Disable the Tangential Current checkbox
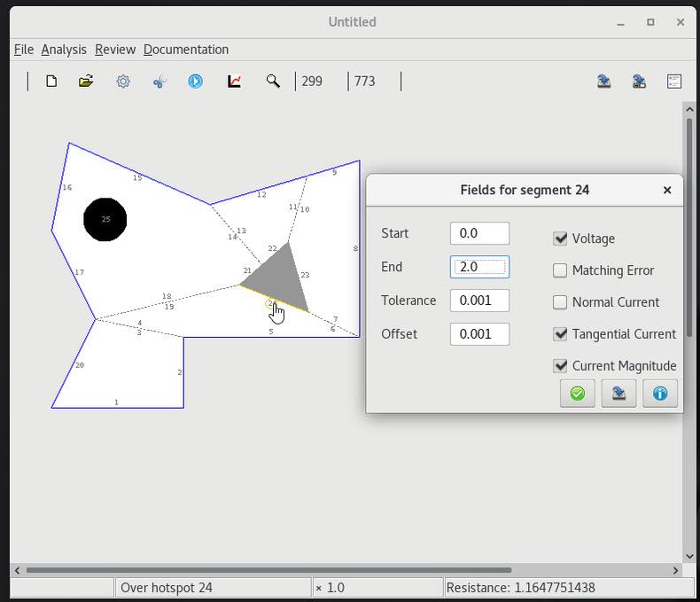Viewport: 700px width, 602px height. (x=560, y=334)
